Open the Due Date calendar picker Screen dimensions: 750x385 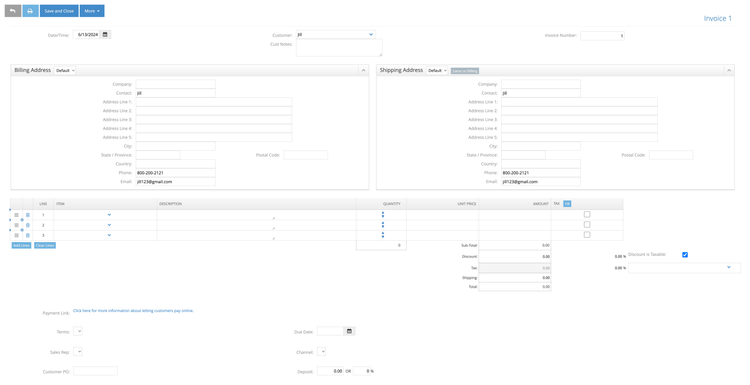(x=349, y=331)
